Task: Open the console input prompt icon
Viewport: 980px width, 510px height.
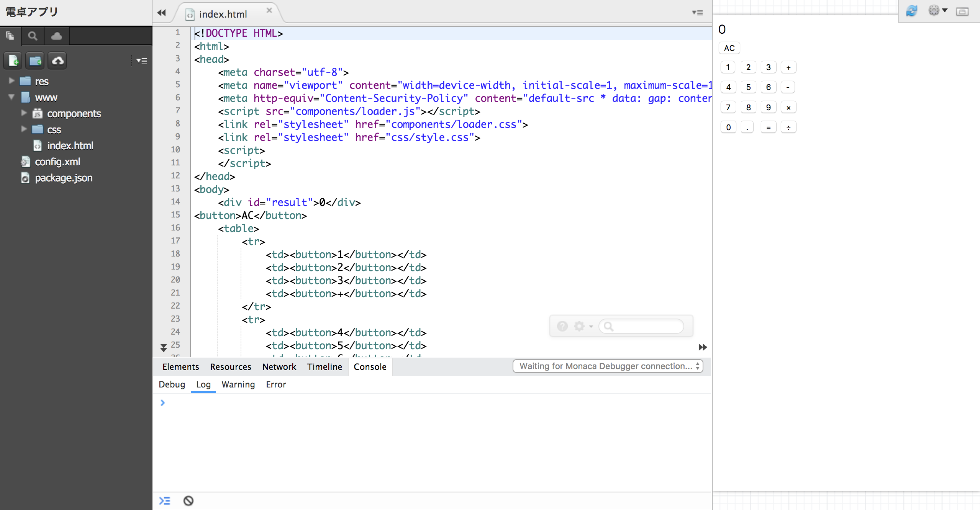Action: 164,500
